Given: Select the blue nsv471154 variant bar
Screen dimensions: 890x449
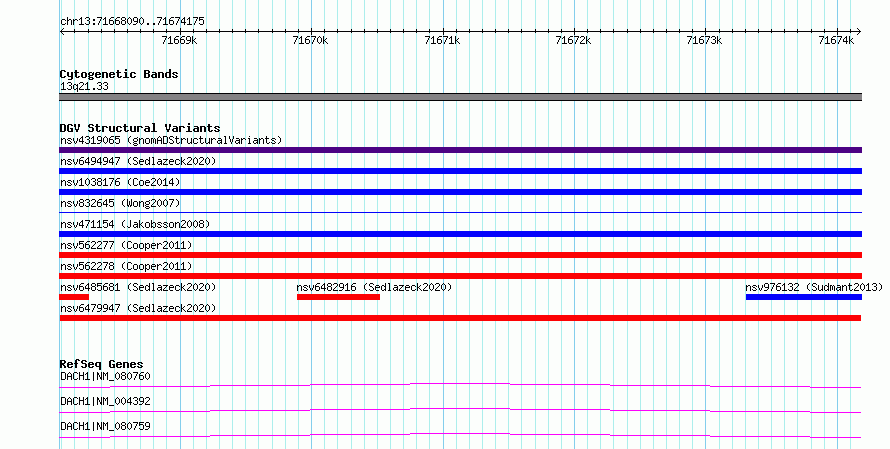Looking at the screenshot, I should click(460, 234).
